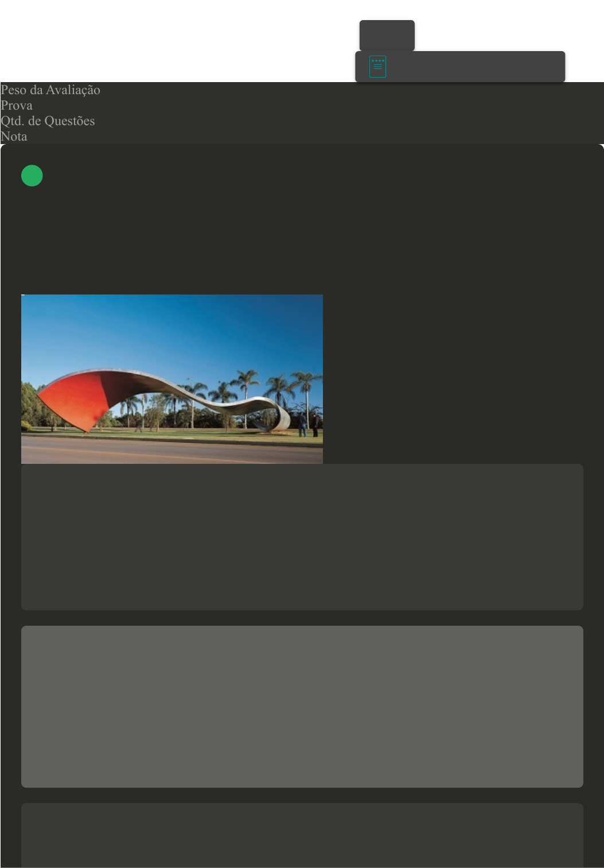Select the 'Nota' label
The width and height of the screenshot is (604, 868).
pyautogui.click(x=14, y=137)
